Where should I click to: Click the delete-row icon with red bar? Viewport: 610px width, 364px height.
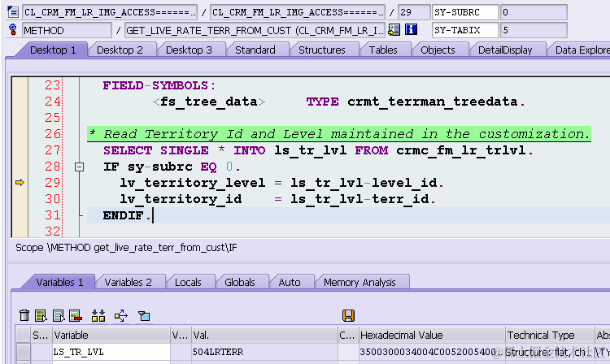pyautogui.click(x=76, y=315)
